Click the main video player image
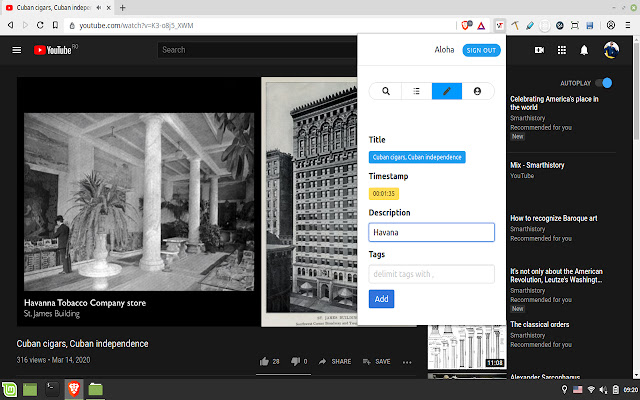This screenshot has width=640, height=400. (x=187, y=201)
